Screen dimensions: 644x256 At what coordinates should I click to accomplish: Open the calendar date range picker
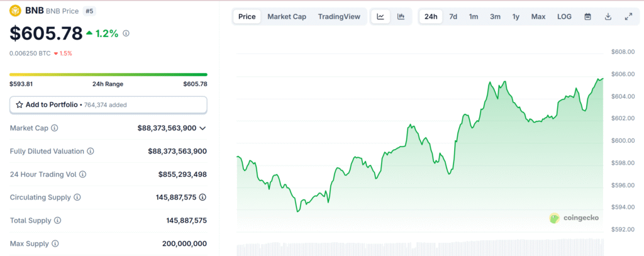588,17
